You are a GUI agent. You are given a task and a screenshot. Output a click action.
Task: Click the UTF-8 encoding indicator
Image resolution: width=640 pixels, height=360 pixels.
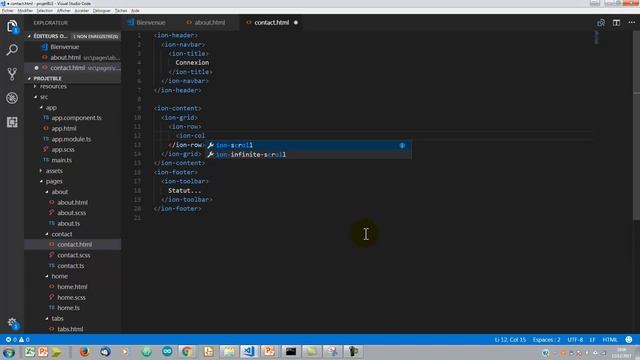tap(575, 340)
